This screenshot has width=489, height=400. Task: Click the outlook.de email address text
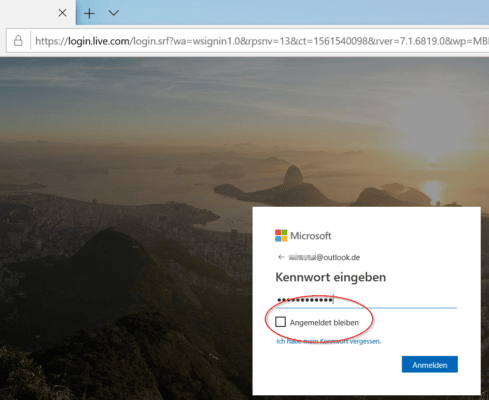(324, 257)
